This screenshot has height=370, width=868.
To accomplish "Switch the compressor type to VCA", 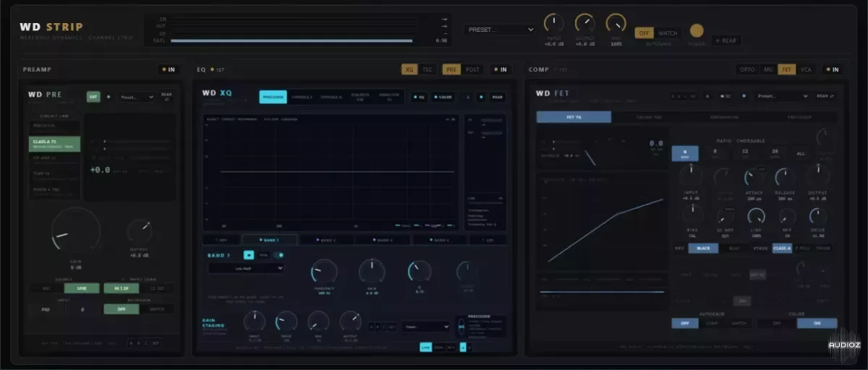I will (804, 69).
